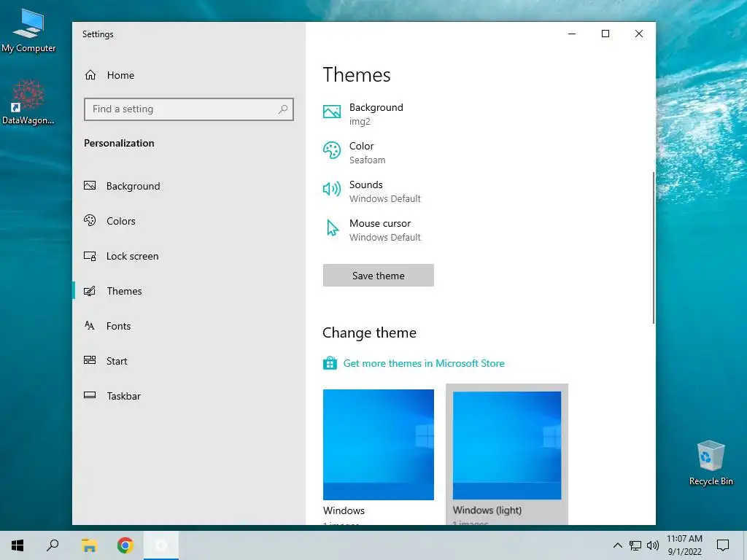Viewport: 747px width, 560px height.
Task: Click the Save theme button
Action: 379,275
